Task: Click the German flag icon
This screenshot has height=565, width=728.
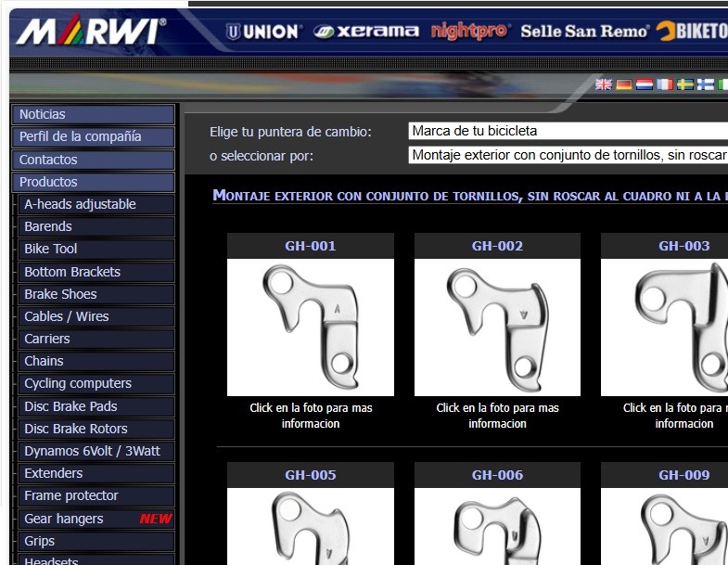Action: tap(624, 84)
